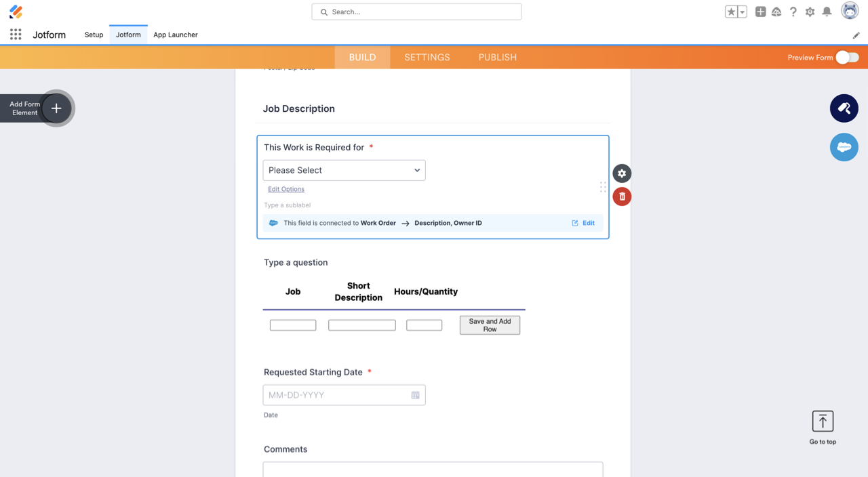The image size is (868, 477).
Task: Open the help question mark icon
Action: 793,12
